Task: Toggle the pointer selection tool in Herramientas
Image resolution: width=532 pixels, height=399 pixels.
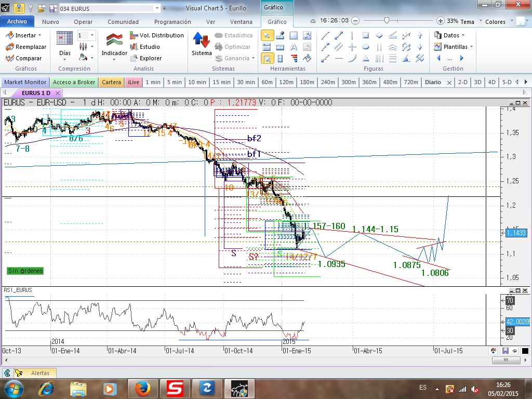Action: click(267, 35)
